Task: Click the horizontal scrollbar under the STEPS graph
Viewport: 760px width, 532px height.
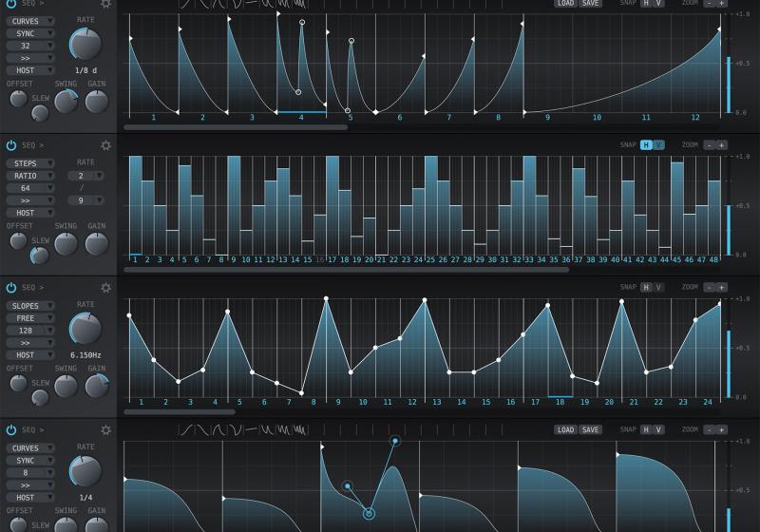Action: tap(346, 270)
